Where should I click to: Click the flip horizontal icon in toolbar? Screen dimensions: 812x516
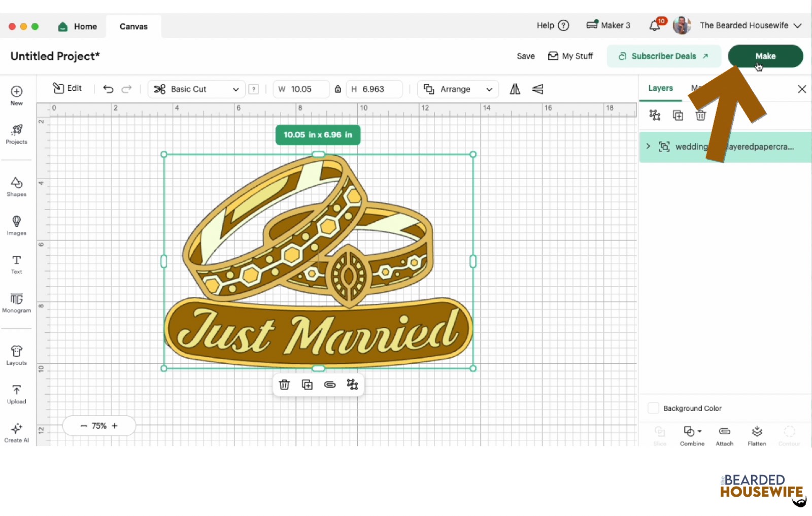coord(515,89)
